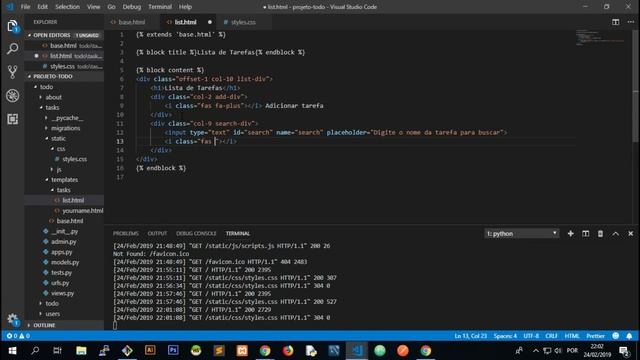Open the Terminal menu
The image size is (640, 360).
point(160,7)
